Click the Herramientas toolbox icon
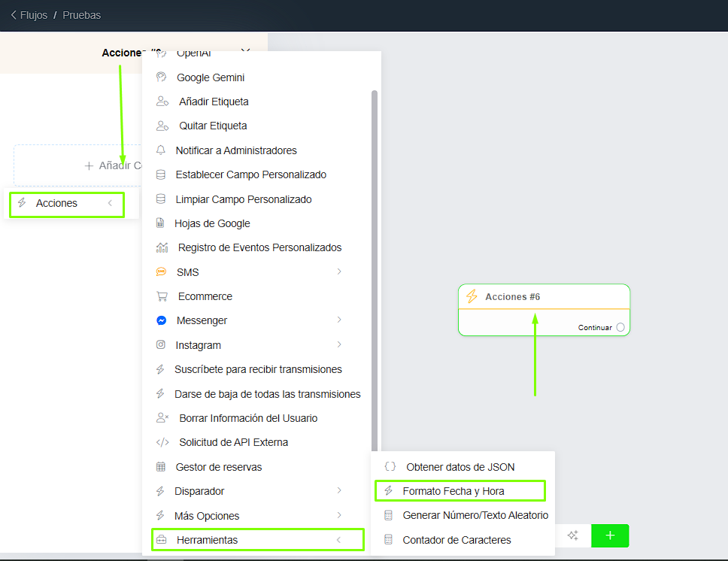 tap(161, 540)
